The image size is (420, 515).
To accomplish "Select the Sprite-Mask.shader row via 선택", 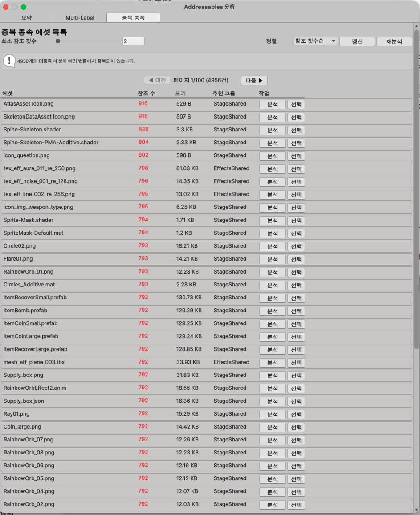I will coord(296,221).
